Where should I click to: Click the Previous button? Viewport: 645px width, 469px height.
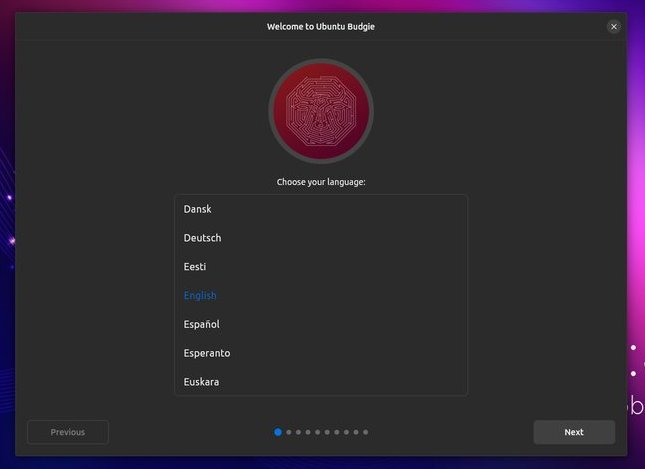(68, 432)
